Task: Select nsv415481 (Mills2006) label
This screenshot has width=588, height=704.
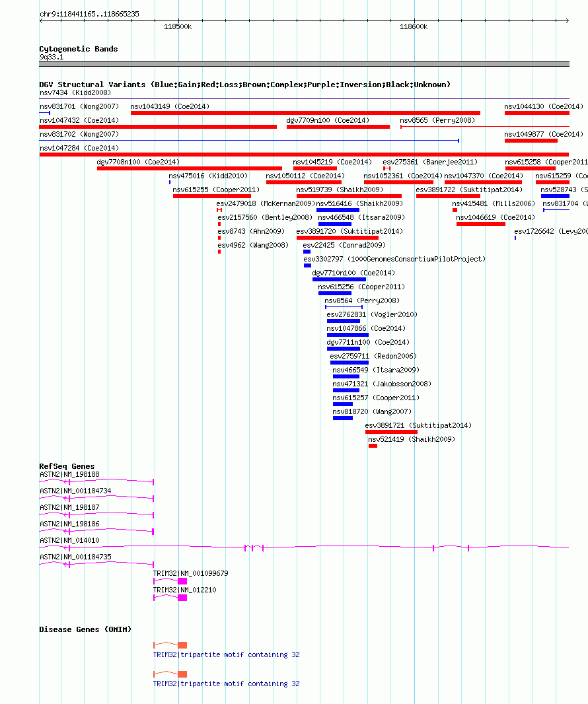Action: pyautogui.click(x=494, y=204)
